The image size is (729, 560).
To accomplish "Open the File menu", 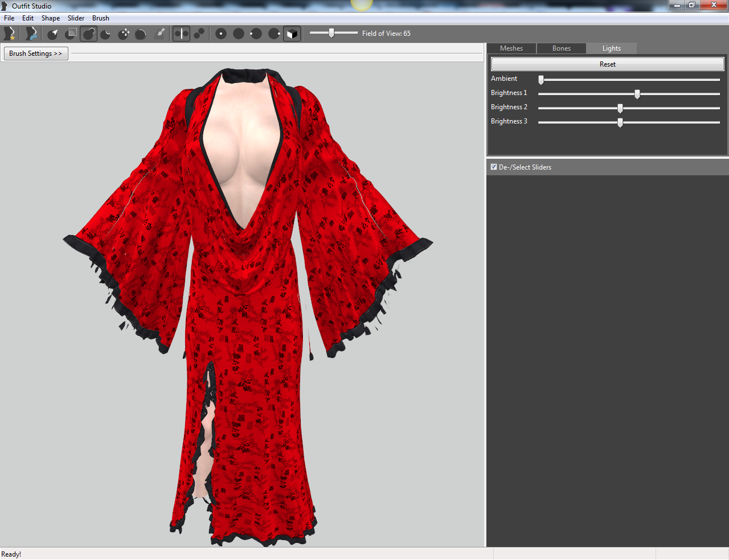I will [9, 18].
